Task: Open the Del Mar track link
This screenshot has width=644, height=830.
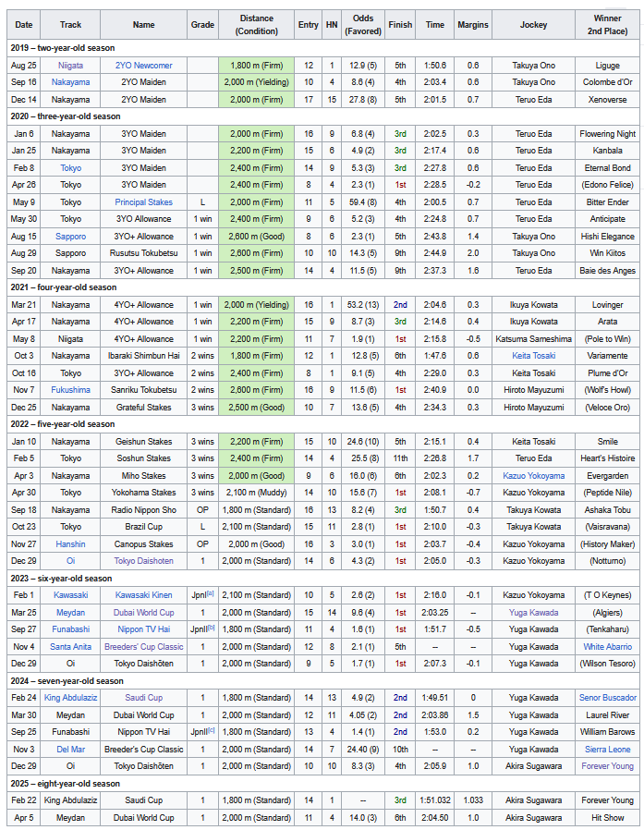Action: coord(70,750)
